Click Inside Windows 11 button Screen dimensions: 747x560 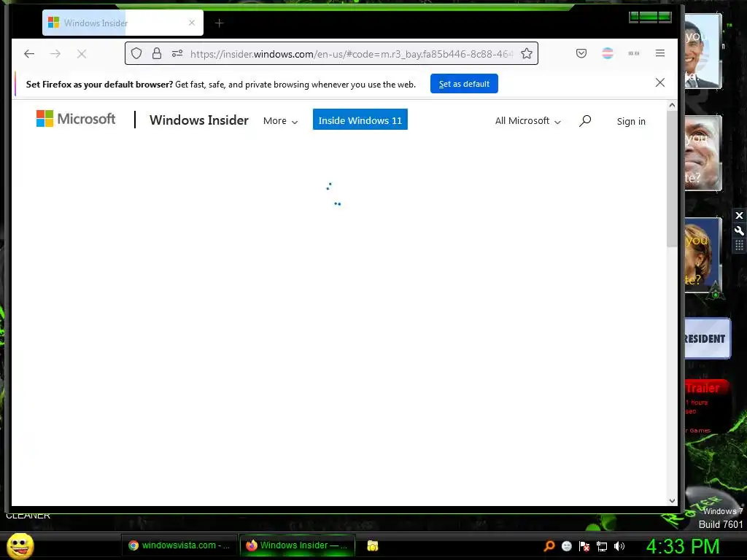(360, 120)
